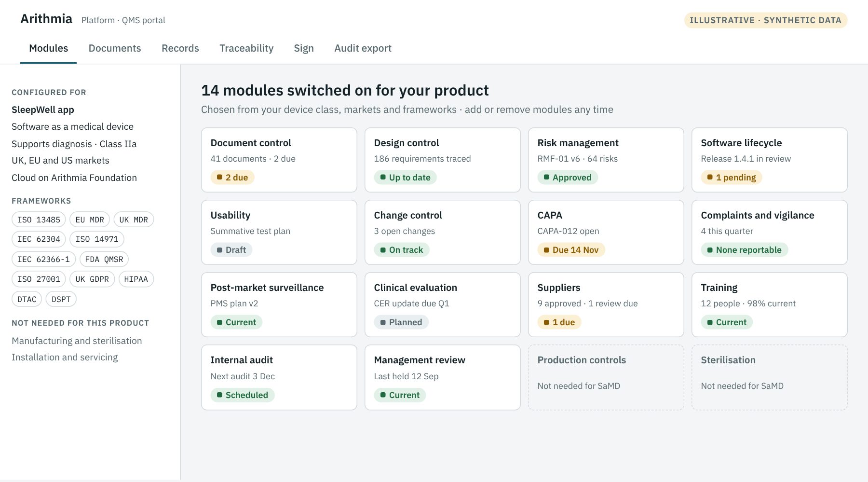Open the Risk management module card
The image size is (868, 482).
[x=606, y=160]
